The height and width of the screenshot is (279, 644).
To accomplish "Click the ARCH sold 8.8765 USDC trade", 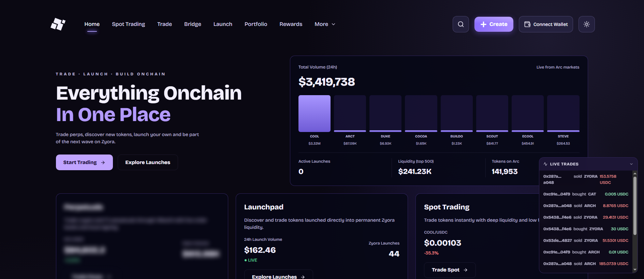I will 586,206.
